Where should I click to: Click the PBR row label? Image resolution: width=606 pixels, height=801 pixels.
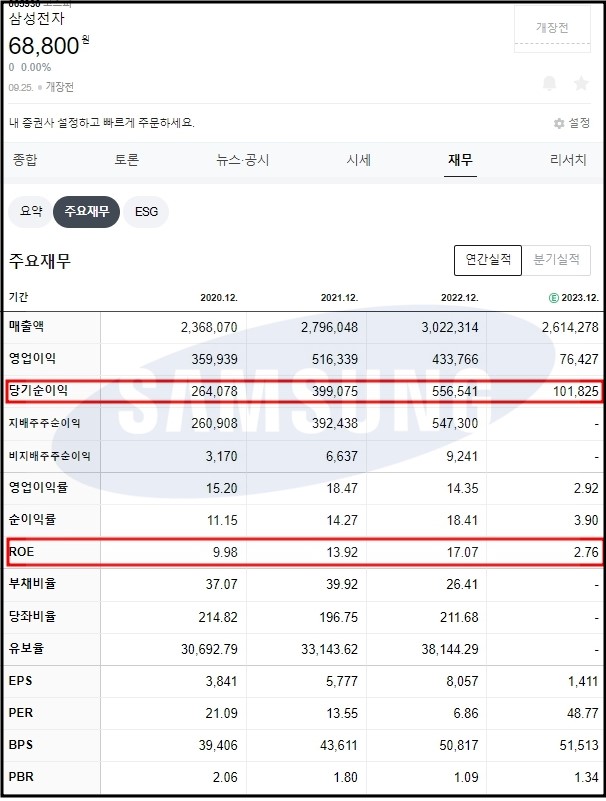[21, 777]
